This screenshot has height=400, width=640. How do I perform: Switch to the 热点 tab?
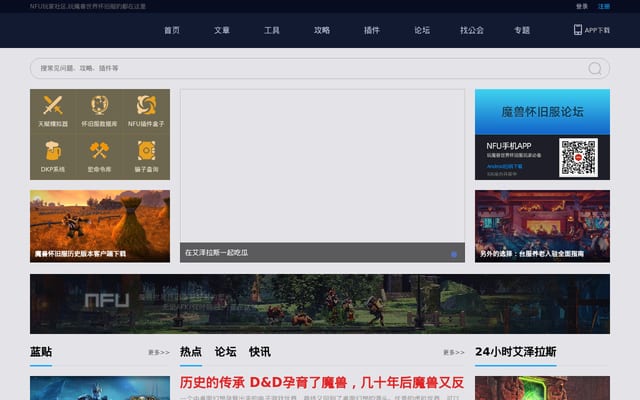point(191,352)
